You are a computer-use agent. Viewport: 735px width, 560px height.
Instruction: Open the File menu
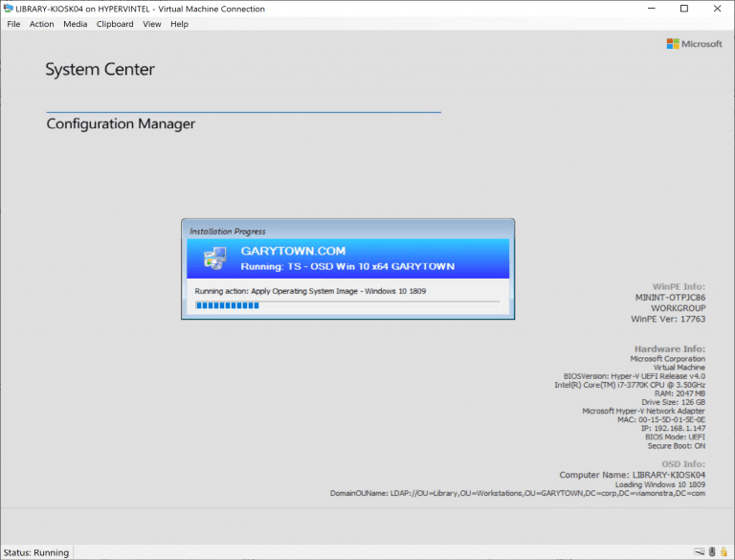coord(13,24)
